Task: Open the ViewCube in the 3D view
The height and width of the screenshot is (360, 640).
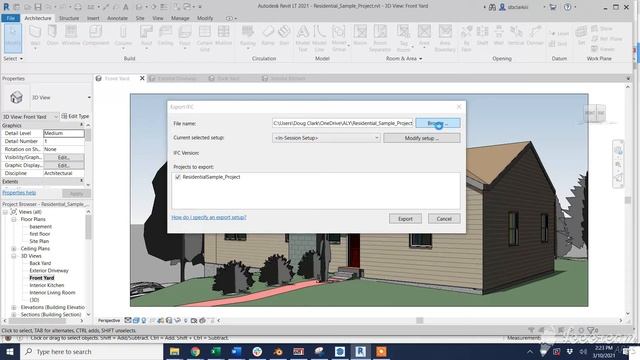Action: [595, 113]
